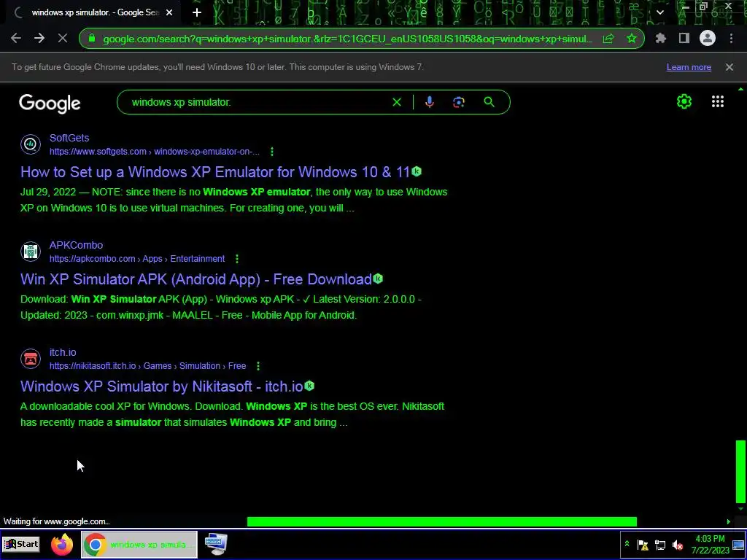Open the APKCombo site name
Screen dimensions: 747x560
76,245
